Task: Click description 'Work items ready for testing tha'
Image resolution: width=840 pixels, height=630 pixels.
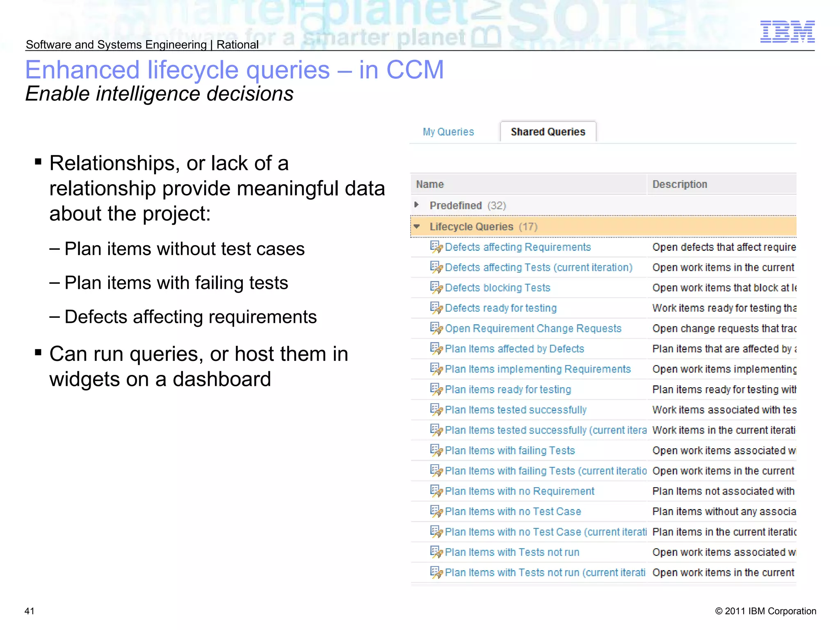Action: 724,308
